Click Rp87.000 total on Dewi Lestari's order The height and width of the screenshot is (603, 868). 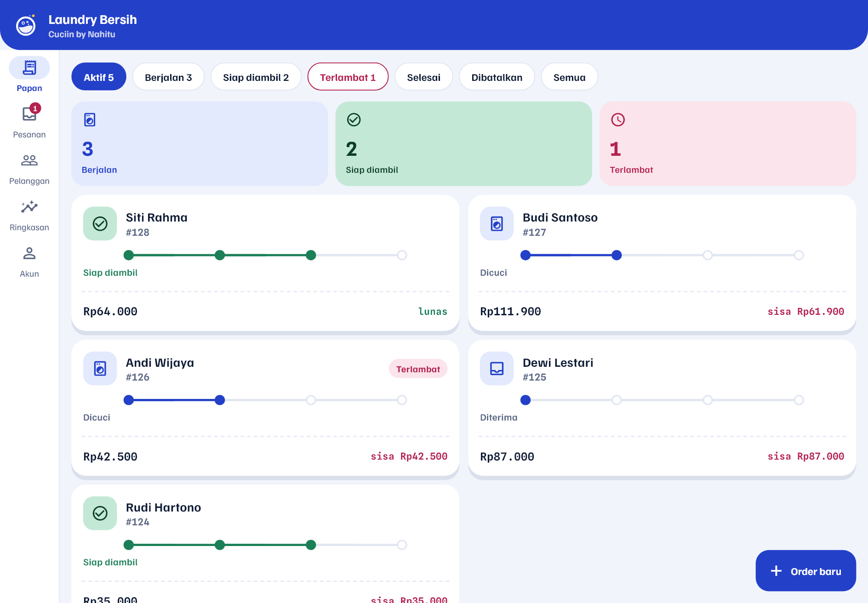(x=507, y=457)
